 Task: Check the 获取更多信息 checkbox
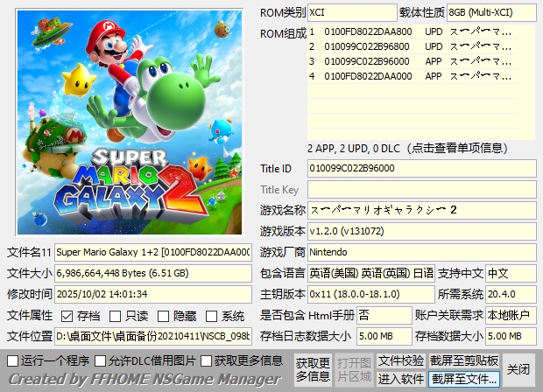[207, 360]
